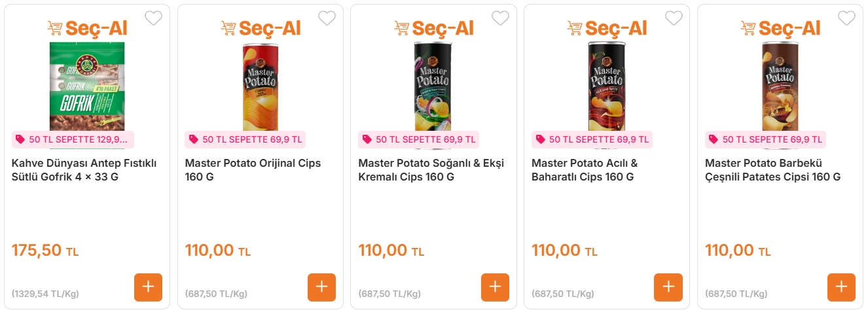Viewport: 868px width, 310px height.
Task: Add Acılı & Baharatlı Cips to cart
Action: point(668,287)
